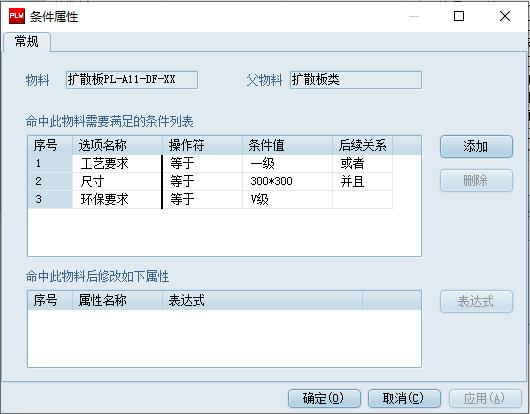Click the 取消(C) button

click(x=404, y=398)
